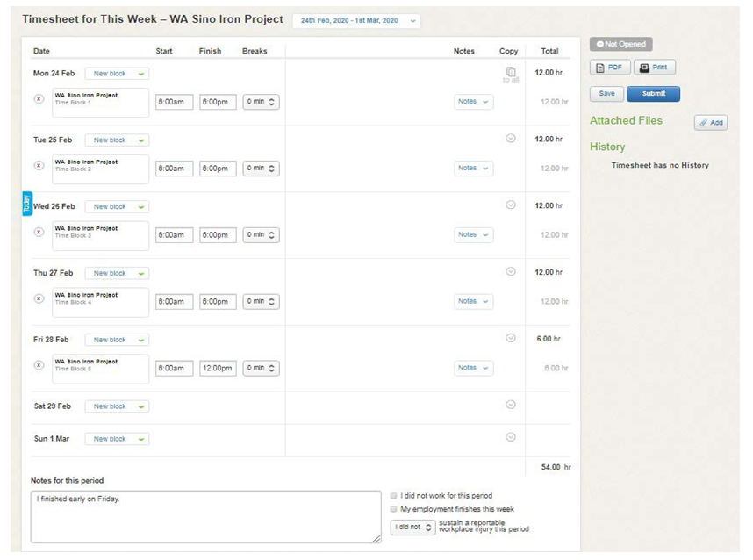The width and height of the screenshot is (753, 560).
Task: Open New block dropdown for Fri 28 Feb
Action: [x=118, y=340]
